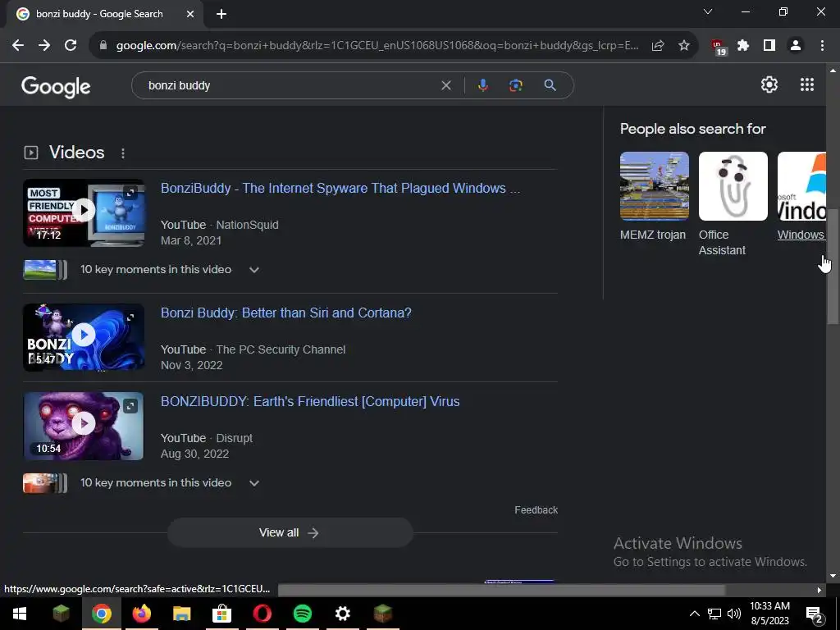Image resolution: width=840 pixels, height=630 pixels.
Task: Open the volume control in the tray
Action: click(734, 614)
